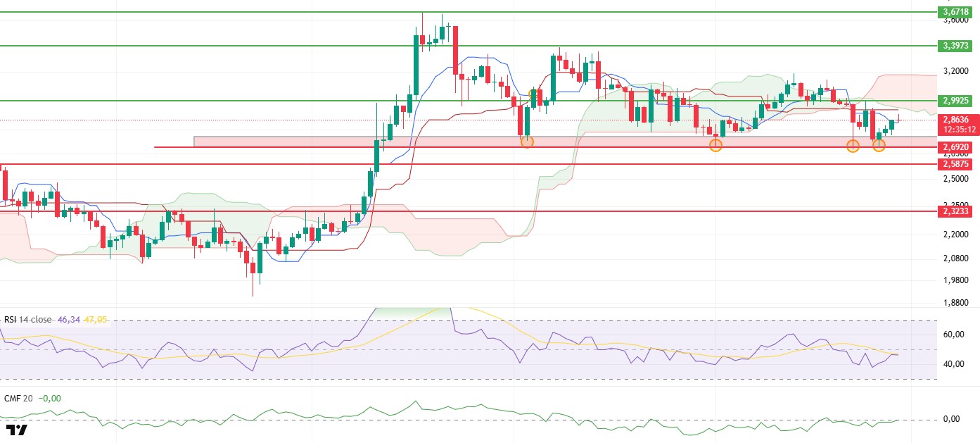Click the yellow RSI moving average value 47,05
Screen dimensions: 980x443
95,319
